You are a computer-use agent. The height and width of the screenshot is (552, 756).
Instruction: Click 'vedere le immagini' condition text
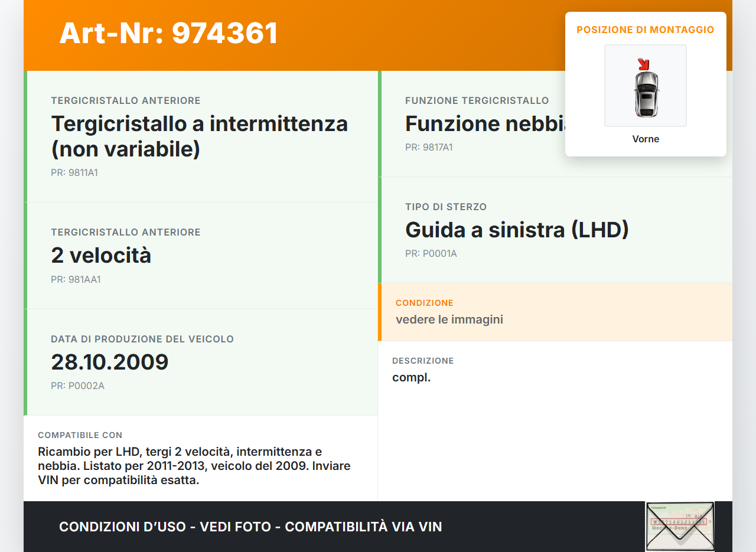tap(449, 319)
